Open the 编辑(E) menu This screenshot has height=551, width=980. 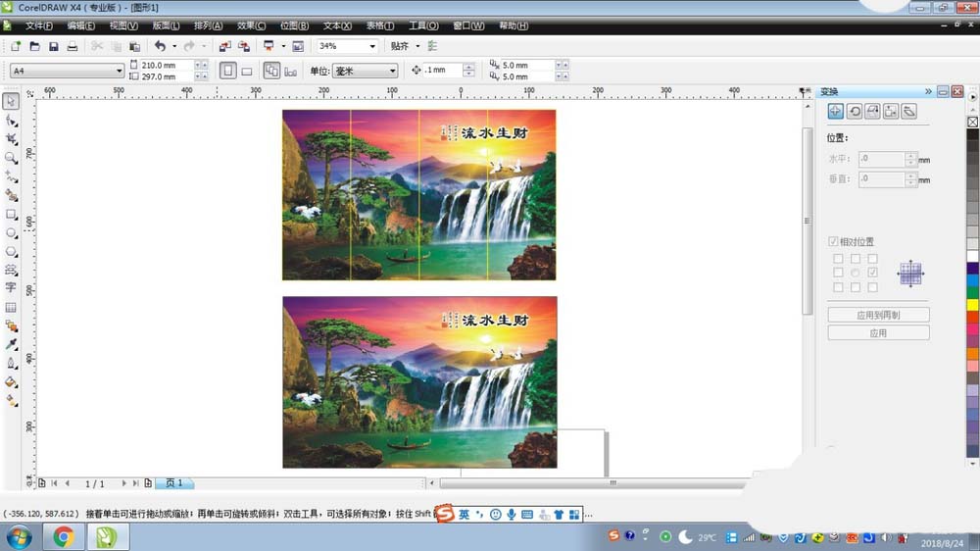(x=81, y=25)
